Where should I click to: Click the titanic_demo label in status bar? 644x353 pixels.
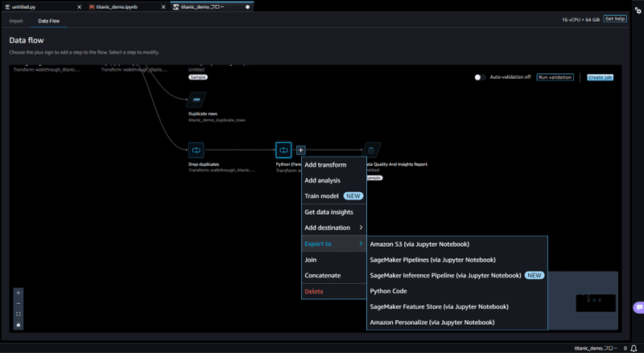point(596,348)
